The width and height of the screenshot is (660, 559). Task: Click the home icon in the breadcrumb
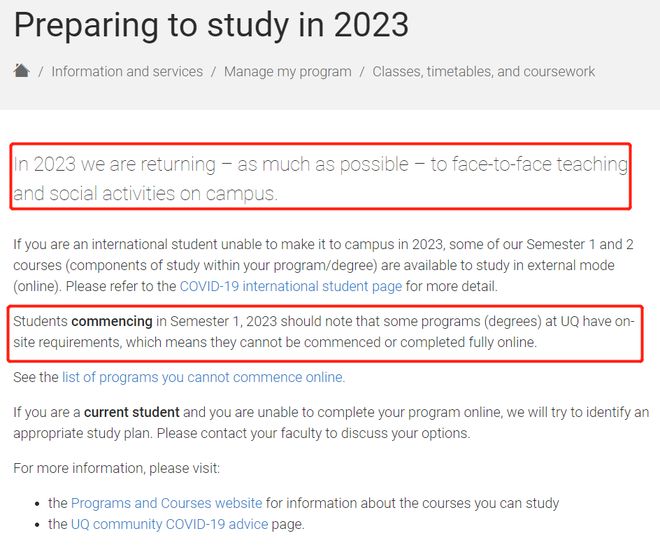21,70
